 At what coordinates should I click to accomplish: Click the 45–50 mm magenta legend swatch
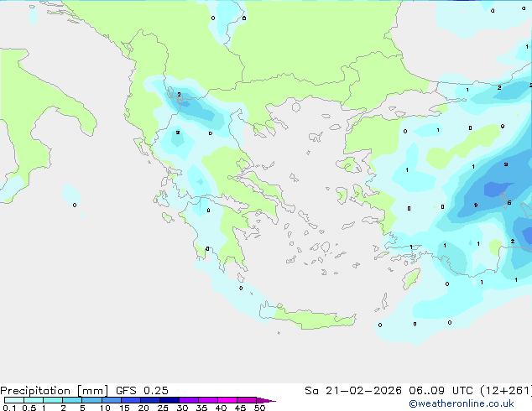coord(247,400)
